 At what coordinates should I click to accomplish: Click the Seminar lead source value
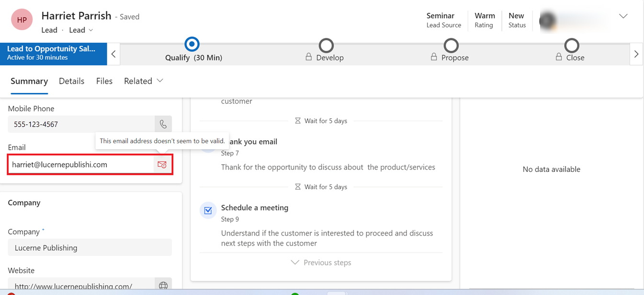(441, 16)
